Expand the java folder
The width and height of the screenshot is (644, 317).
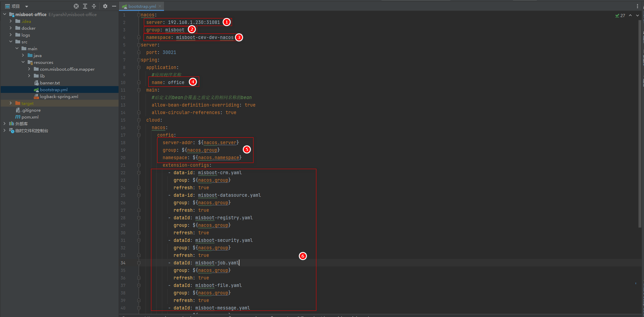(23, 55)
